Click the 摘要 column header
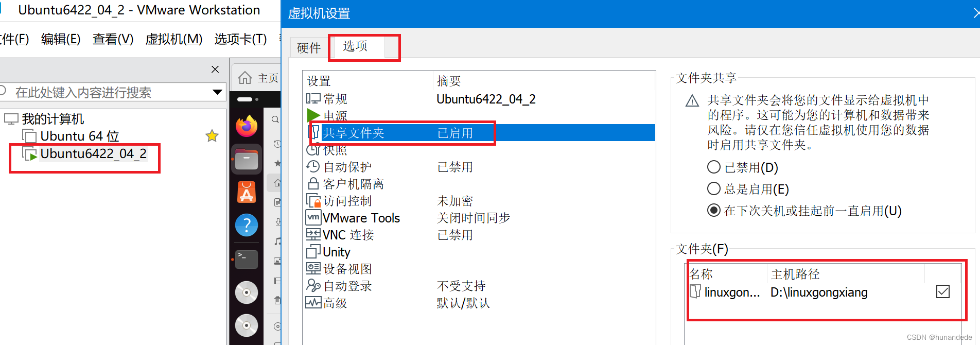Screen dimensions: 980x345 point(544,81)
